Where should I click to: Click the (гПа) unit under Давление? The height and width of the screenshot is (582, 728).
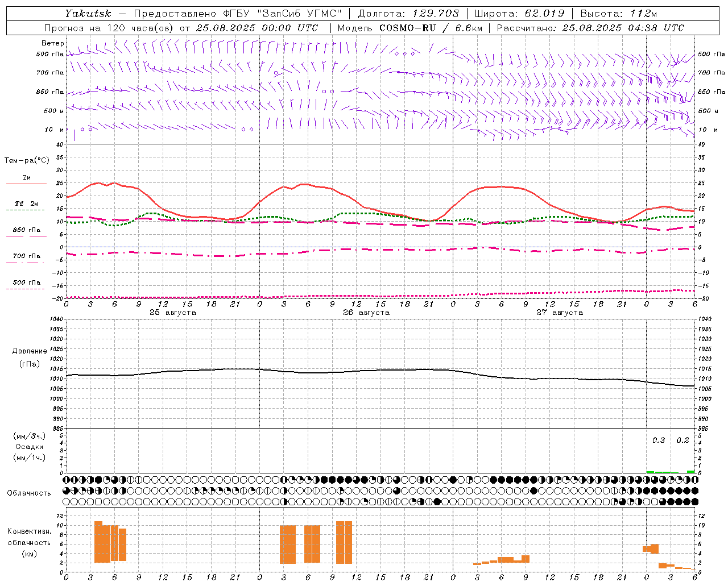pyautogui.click(x=30, y=364)
